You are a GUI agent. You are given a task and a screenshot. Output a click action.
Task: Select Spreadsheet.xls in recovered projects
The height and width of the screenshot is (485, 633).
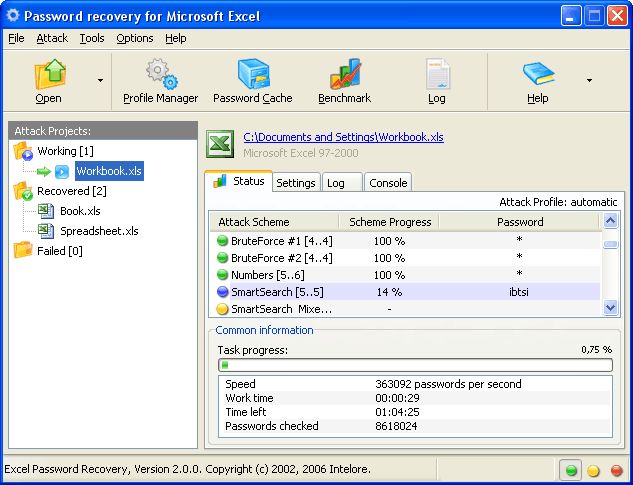click(99, 231)
